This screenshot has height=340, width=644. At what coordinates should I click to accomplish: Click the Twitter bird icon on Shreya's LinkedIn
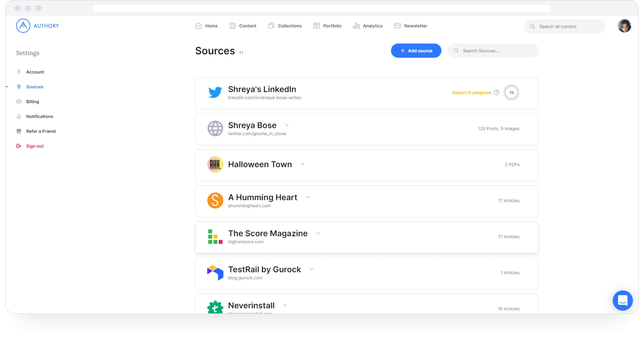pos(215,93)
